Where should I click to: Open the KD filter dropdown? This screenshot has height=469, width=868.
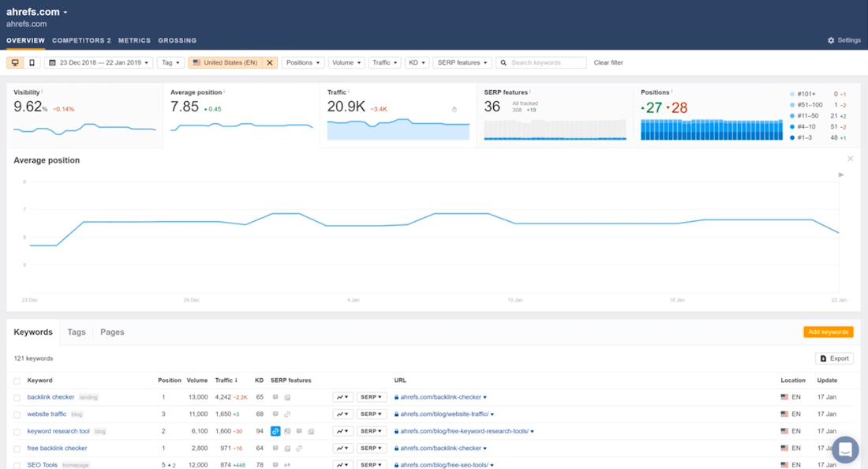417,62
